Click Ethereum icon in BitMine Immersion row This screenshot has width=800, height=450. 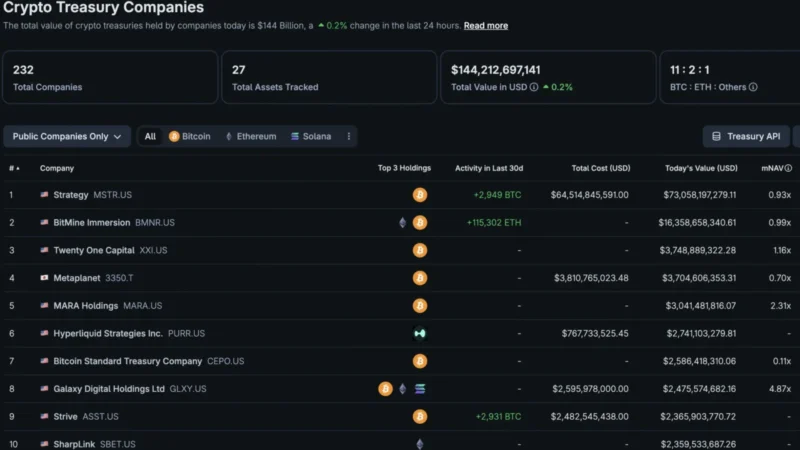click(403, 222)
